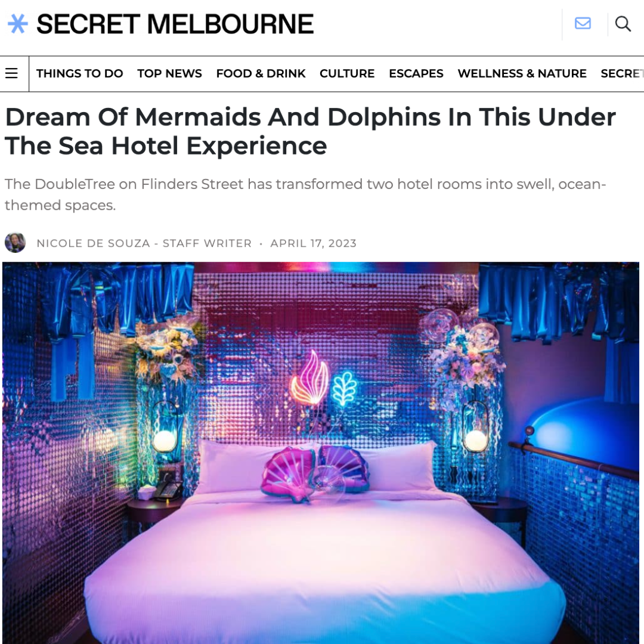Open the hamburger navigation menu
The height and width of the screenshot is (644, 644).
pyautogui.click(x=11, y=73)
